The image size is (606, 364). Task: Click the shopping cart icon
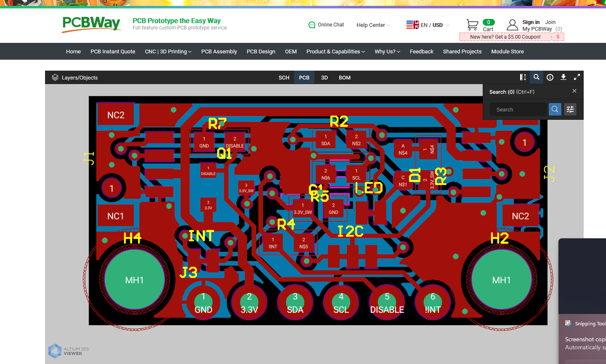coord(473,25)
